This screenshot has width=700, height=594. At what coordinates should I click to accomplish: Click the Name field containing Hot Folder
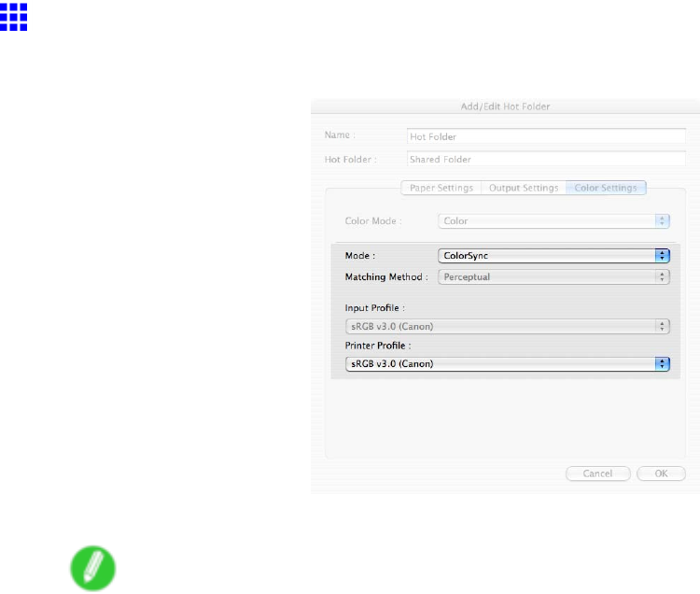(x=546, y=136)
